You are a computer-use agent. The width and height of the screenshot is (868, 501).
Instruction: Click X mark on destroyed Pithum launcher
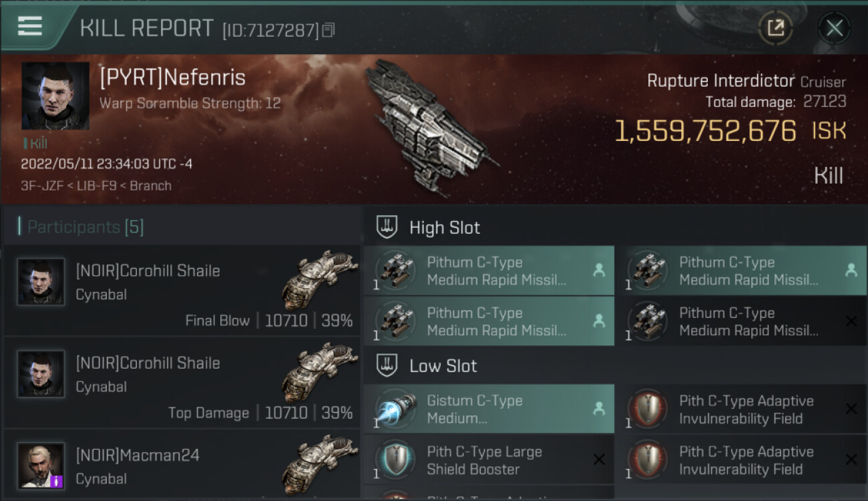pos(851,321)
